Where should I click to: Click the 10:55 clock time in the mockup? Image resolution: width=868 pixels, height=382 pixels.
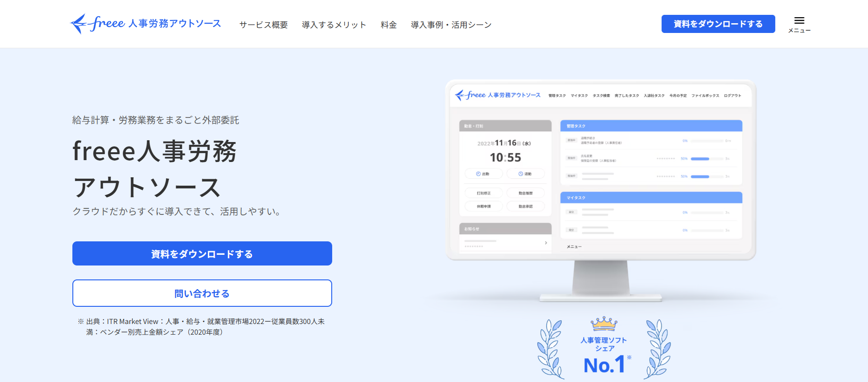(x=505, y=158)
